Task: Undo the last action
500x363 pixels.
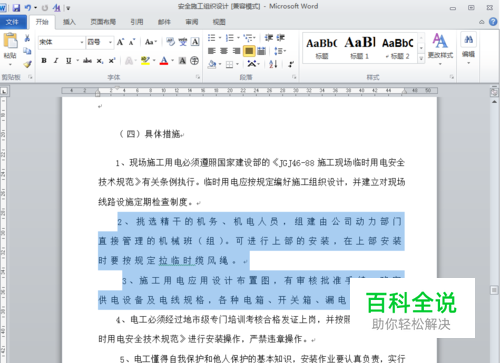Action: tap(28, 7)
